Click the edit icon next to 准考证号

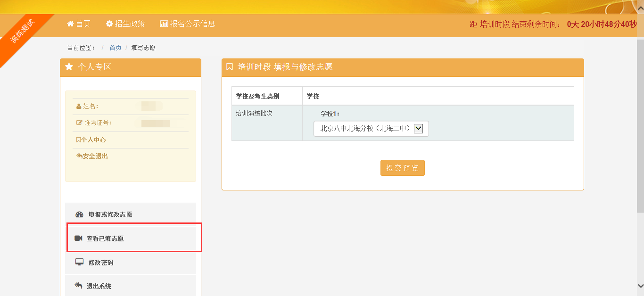(79, 123)
